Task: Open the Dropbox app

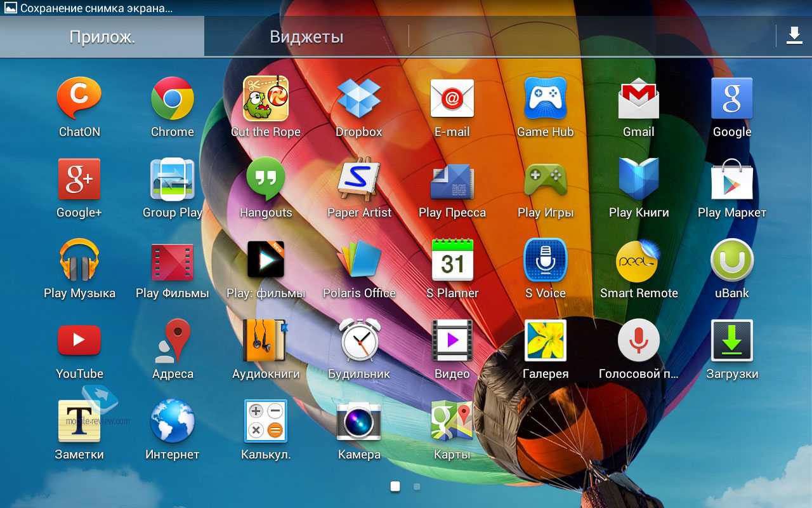Action: 359,98
